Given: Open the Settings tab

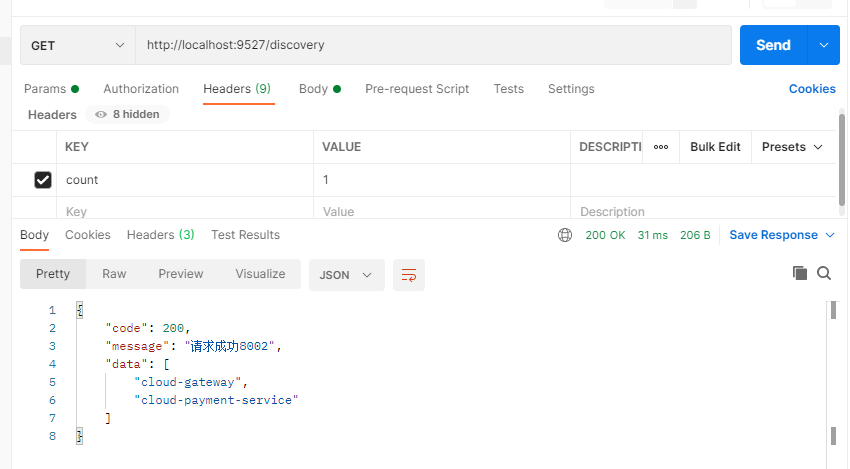Looking at the screenshot, I should (571, 89).
